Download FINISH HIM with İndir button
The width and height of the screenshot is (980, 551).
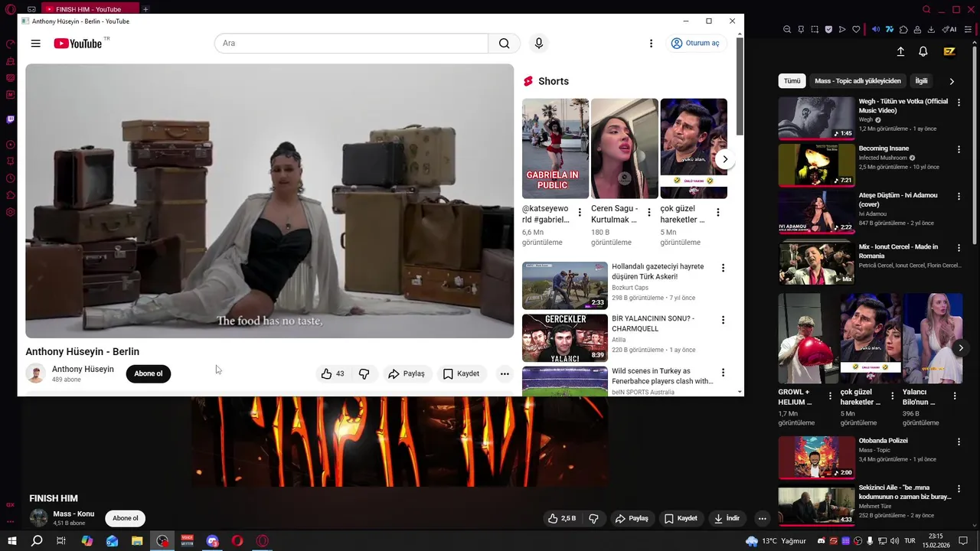click(726, 518)
